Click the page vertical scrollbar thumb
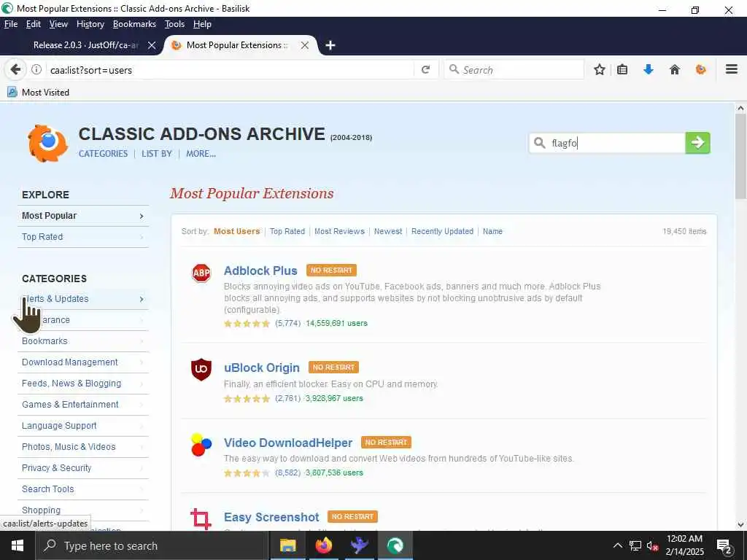 (x=740, y=157)
